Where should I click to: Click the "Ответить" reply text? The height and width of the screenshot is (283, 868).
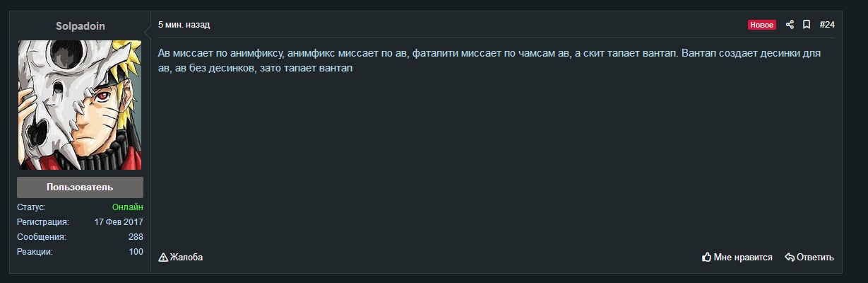815,257
